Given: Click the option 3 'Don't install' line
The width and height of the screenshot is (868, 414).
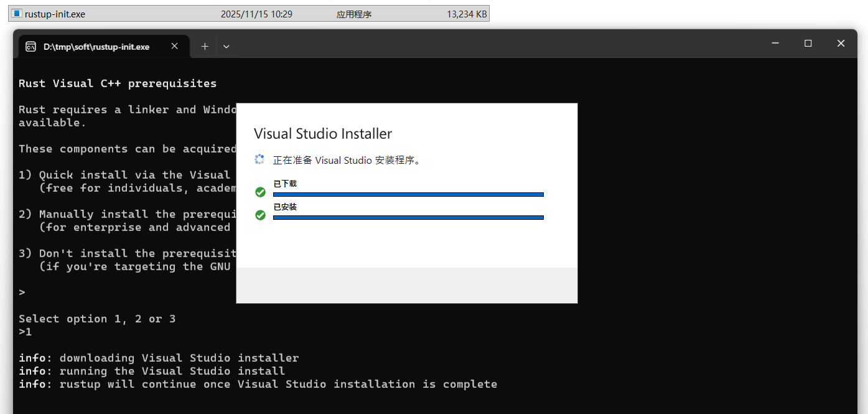Looking at the screenshot, I should (127, 253).
